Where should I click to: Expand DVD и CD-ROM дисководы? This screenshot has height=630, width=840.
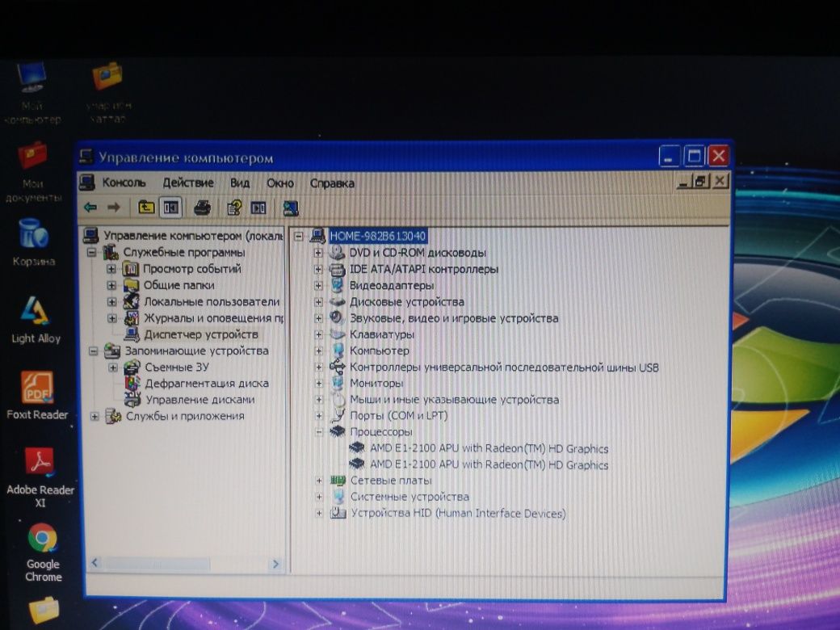tap(318, 252)
